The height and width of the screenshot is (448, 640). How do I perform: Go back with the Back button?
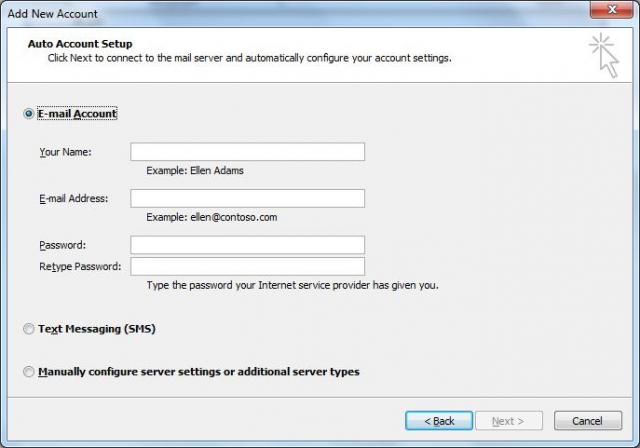438,421
